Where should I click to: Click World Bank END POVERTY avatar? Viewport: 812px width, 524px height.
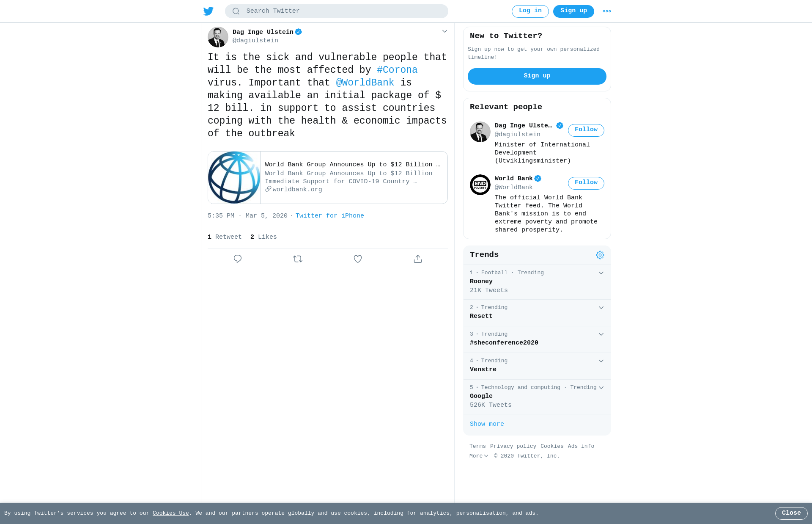point(480,185)
